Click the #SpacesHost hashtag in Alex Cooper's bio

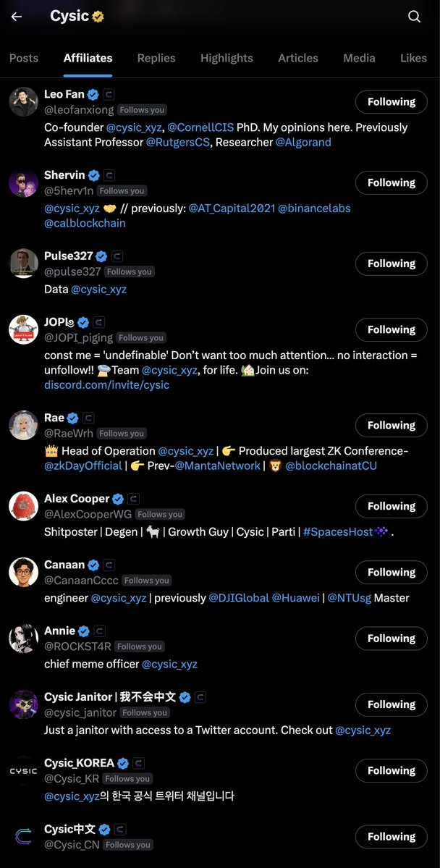tap(337, 531)
